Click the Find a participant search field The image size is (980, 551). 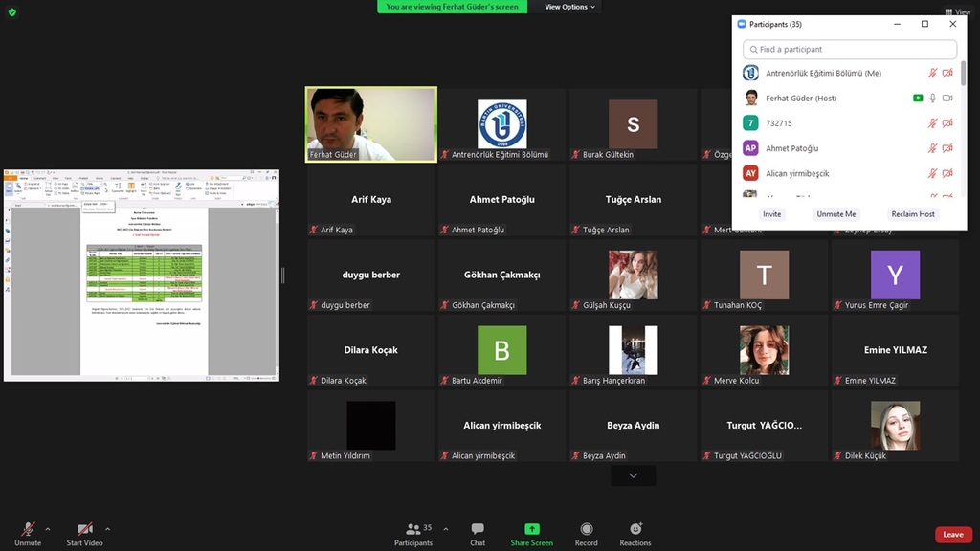coord(850,50)
